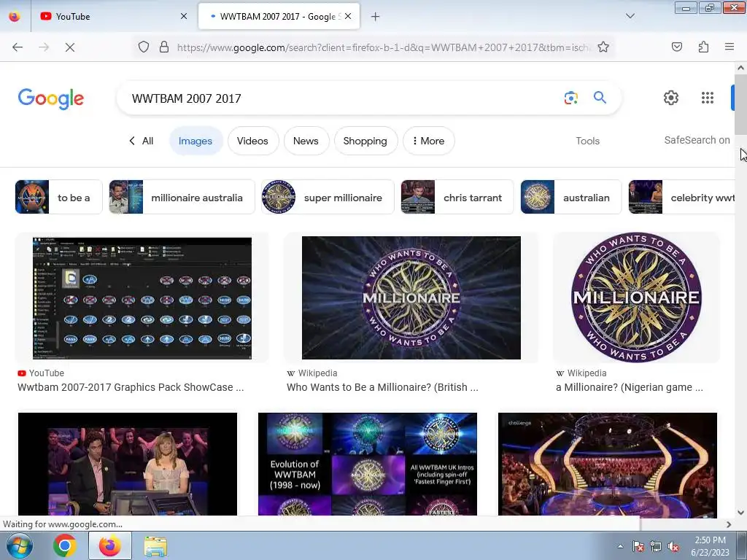Viewport: 747px width, 560px height.
Task: Open the network tray icon
Action: [656, 546]
